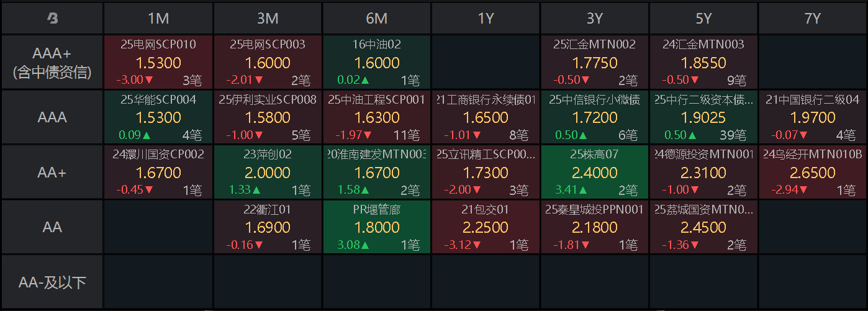Open bond 24乌经开MTN010B
Viewport: 868px width, 311px height.
coord(813,154)
